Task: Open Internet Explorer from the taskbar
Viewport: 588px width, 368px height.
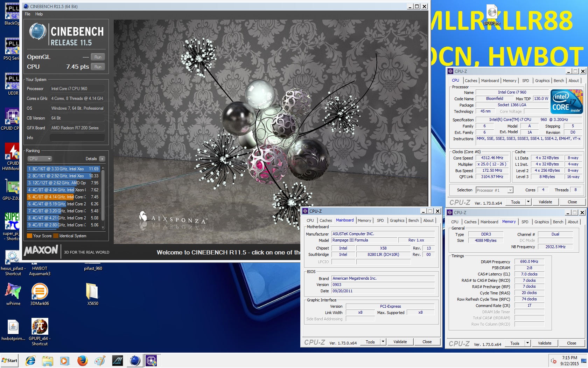Action: (x=30, y=360)
